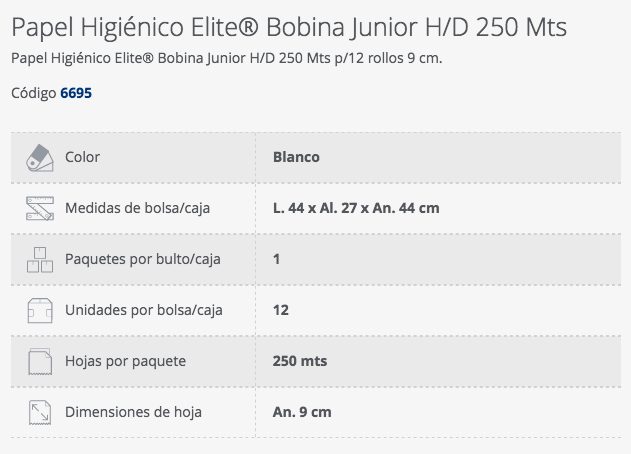
Task: Click the measuring ruler icon for Medidas
Action: click(x=40, y=208)
